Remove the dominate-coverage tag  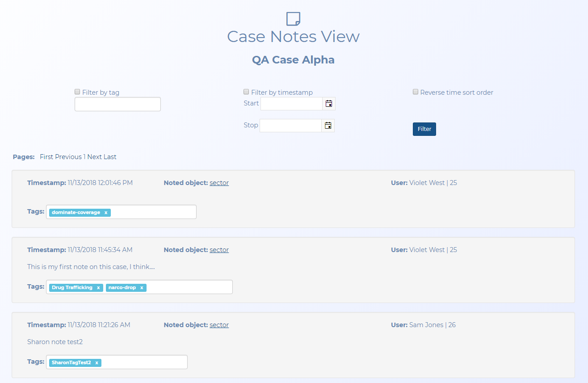(x=106, y=213)
